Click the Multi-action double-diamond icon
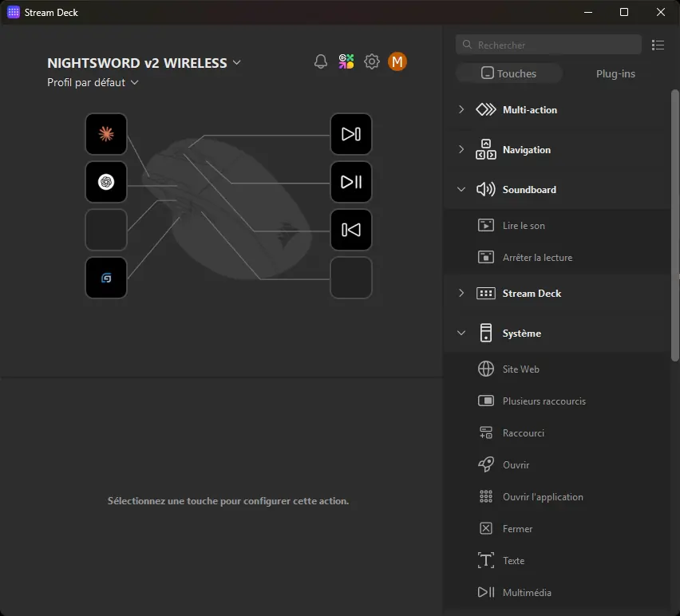The width and height of the screenshot is (680, 616). (x=486, y=109)
